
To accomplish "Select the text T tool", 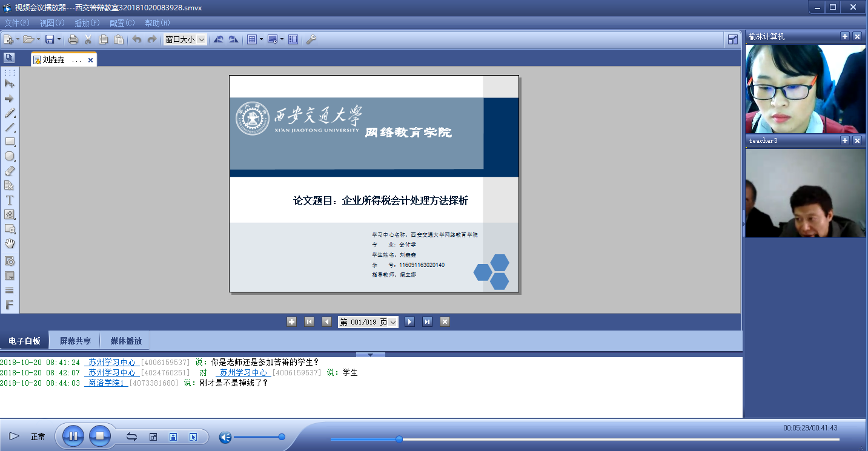I will tap(10, 200).
